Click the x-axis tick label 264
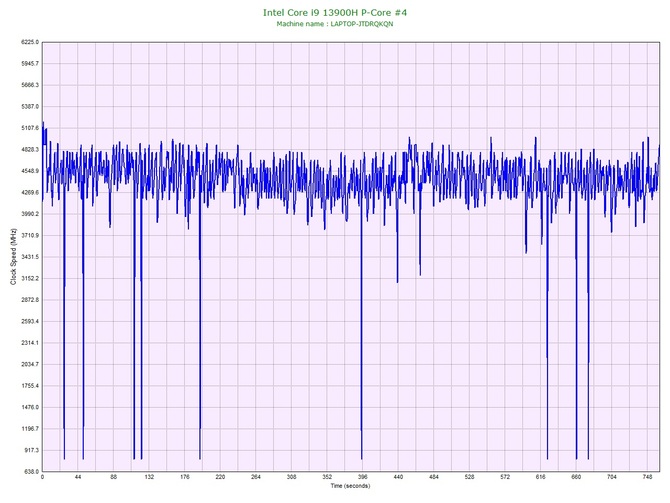The image size is (670, 503). (256, 477)
